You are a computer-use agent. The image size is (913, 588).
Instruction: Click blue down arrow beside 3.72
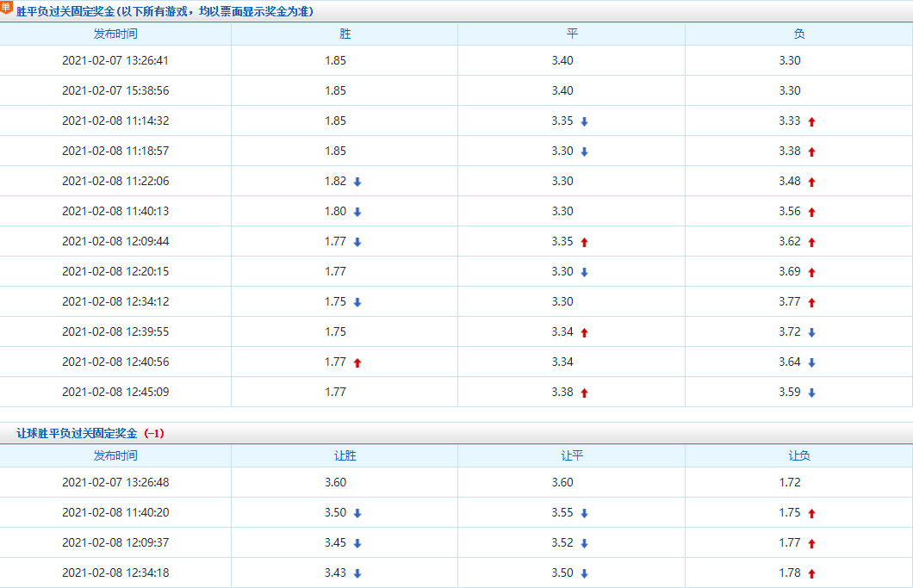click(x=811, y=333)
